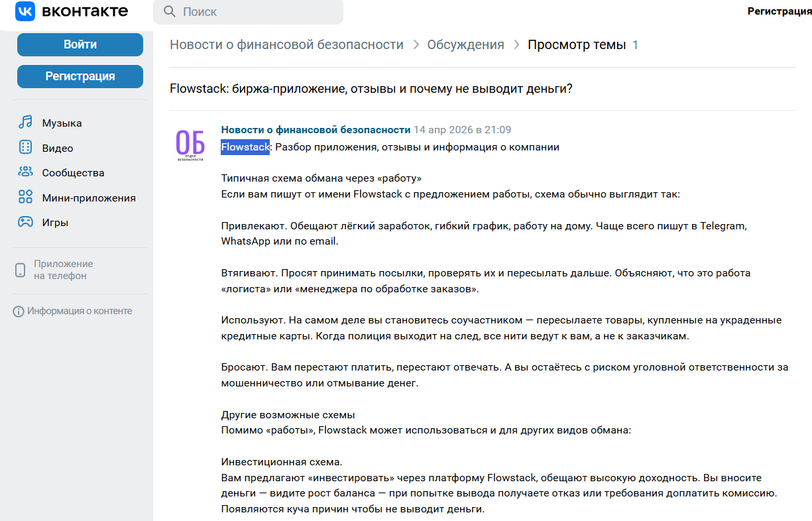Open Мини-приложения

89,198
